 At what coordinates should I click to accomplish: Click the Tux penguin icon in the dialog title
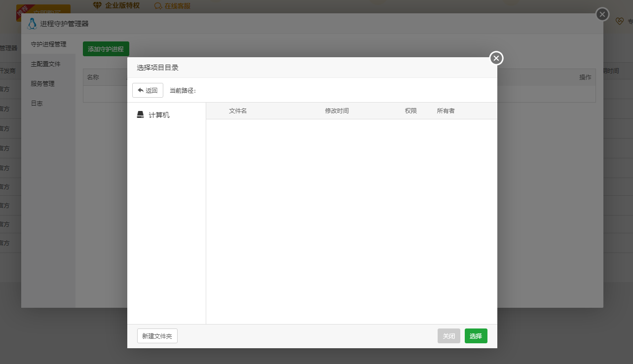point(32,23)
